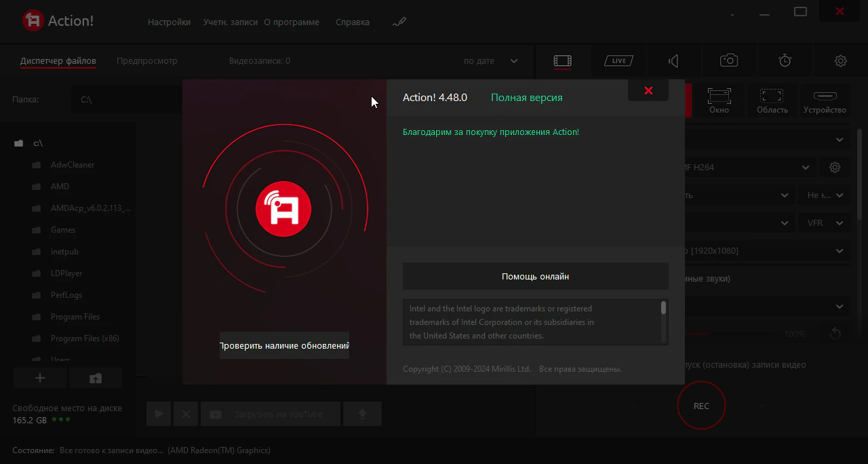Open the screenshot camera tab
868x464 pixels.
coord(729,61)
